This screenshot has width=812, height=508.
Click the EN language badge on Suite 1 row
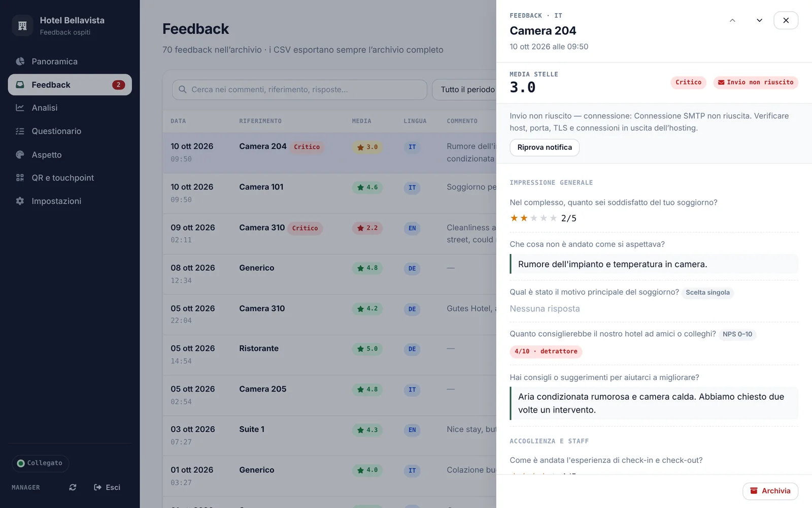pyautogui.click(x=412, y=430)
